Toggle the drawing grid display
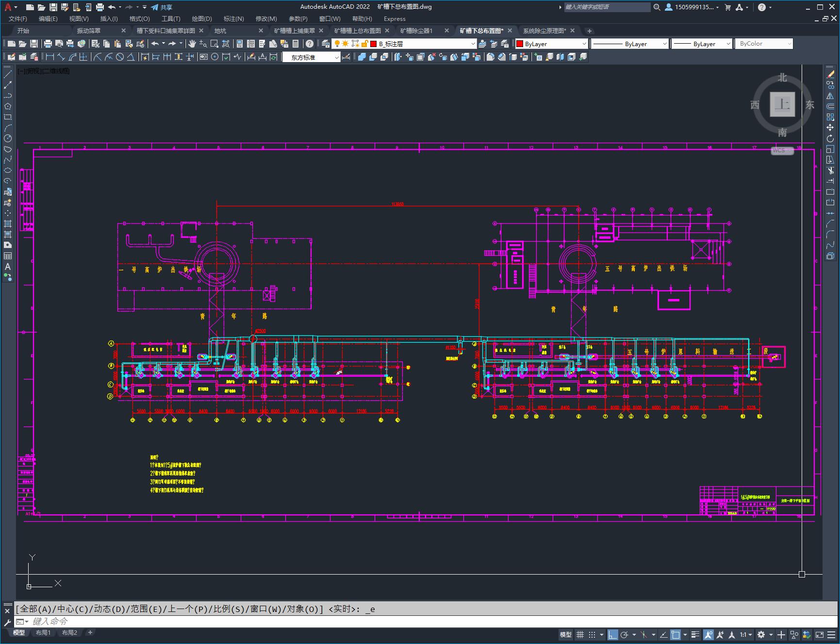 click(x=580, y=634)
